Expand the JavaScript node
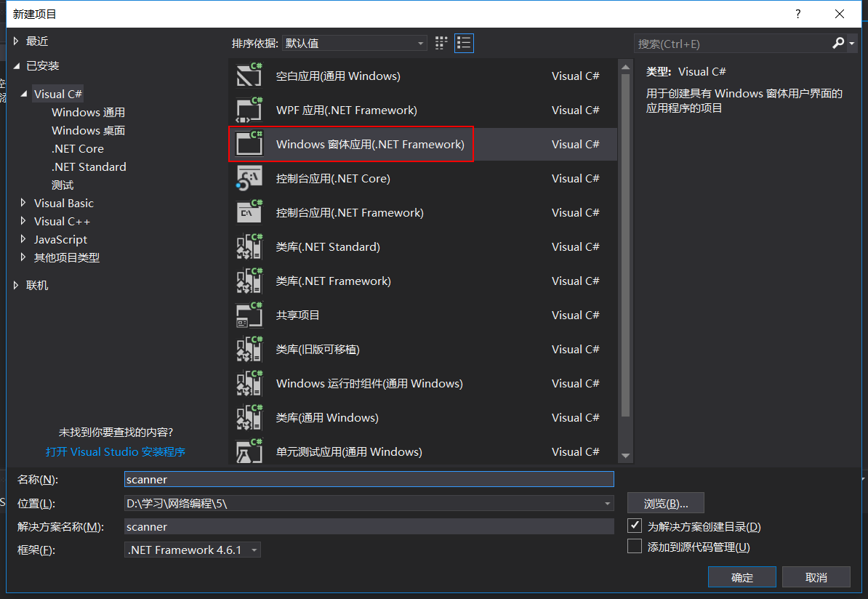This screenshot has width=868, height=599. coord(23,239)
